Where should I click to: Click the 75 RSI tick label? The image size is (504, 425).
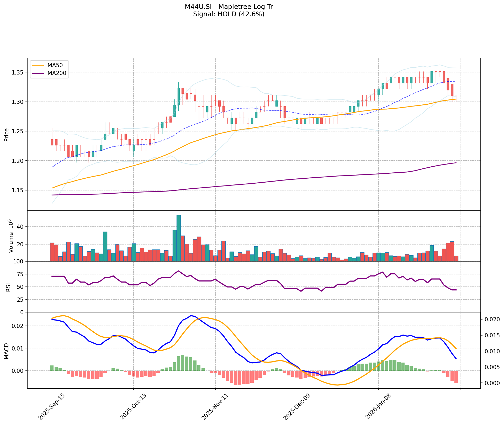click(x=20, y=274)
